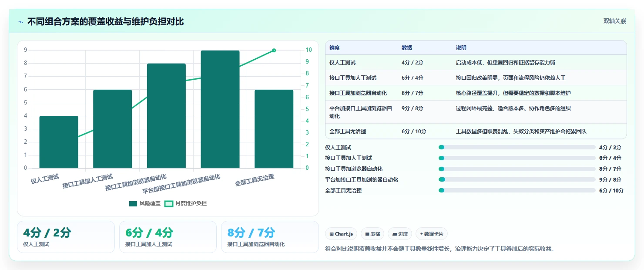Click the 6分 / 10分 progress value label

611,191
